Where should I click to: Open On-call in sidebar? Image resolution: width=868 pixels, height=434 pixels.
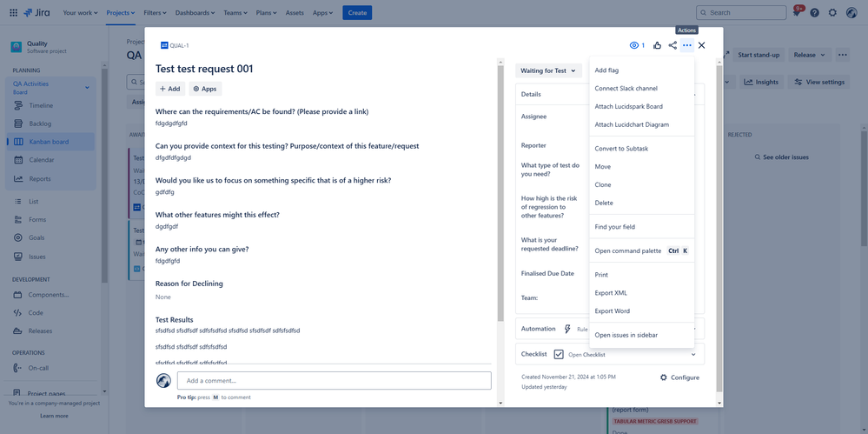pos(51,368)
